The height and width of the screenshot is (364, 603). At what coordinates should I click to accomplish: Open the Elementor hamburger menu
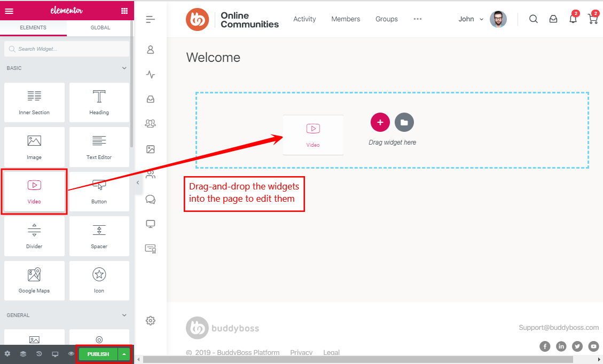9,11
